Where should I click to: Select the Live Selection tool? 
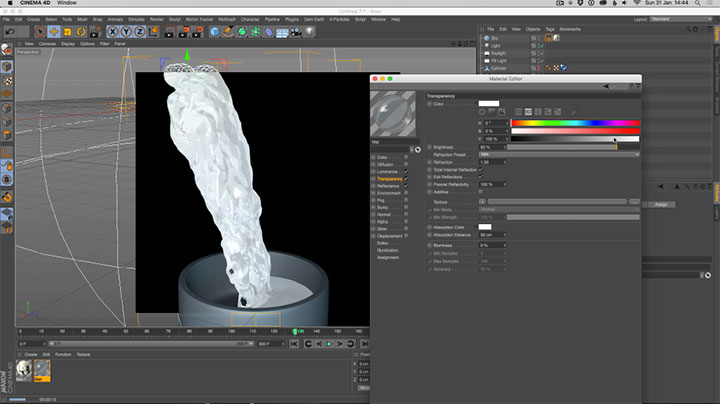click(x=40, y=32)
